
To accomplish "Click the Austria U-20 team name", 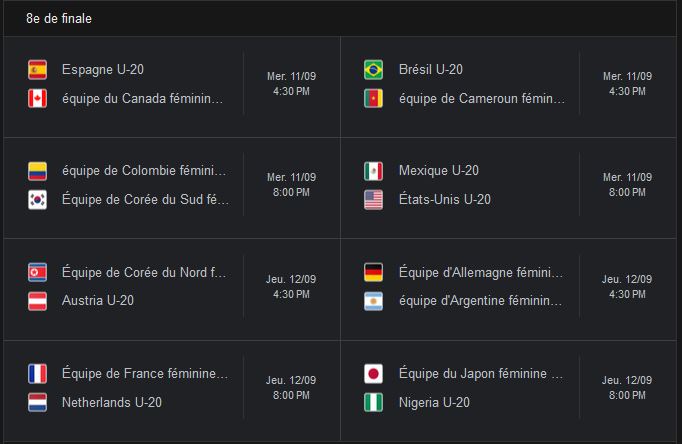I will [98, 301].
